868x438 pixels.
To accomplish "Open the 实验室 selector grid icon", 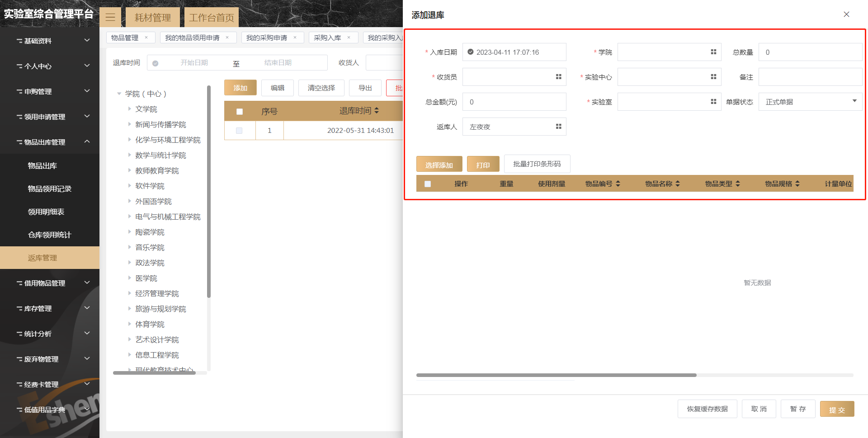I will coord(713,102).
